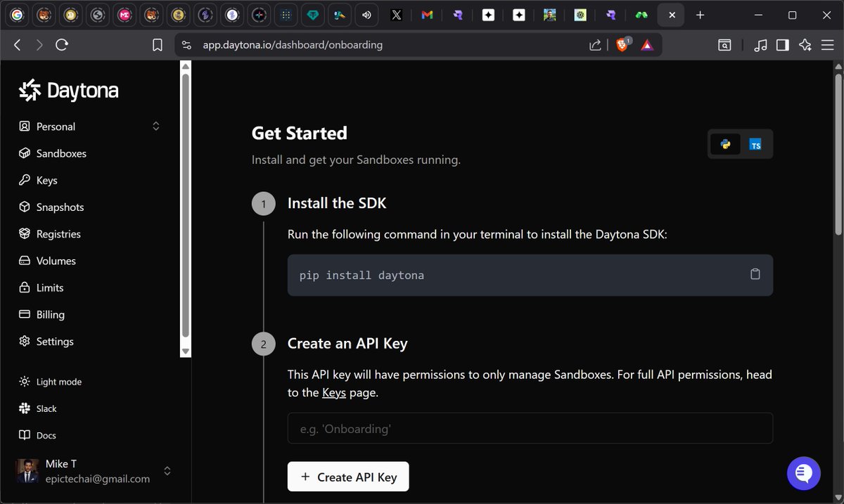
Task: Open the browser tab search icon
Action: pyautogui.click(x=724, y=45)
